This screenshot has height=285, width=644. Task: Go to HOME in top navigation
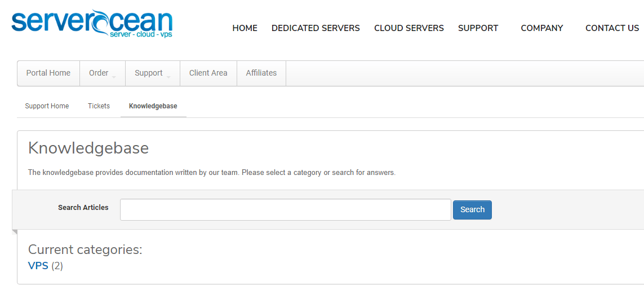(x=245, y=28)
